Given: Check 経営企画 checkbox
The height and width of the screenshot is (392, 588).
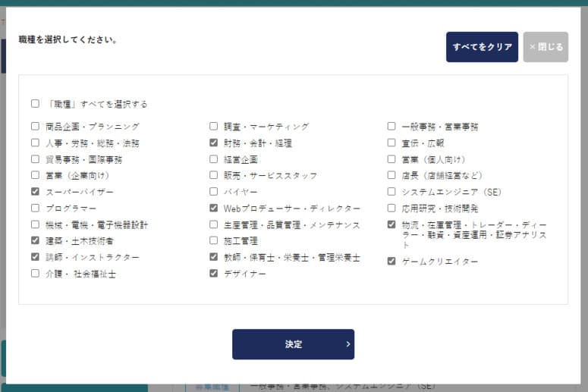Looking at the screenshot, I should pyautogui.click(x=214, y=159).
